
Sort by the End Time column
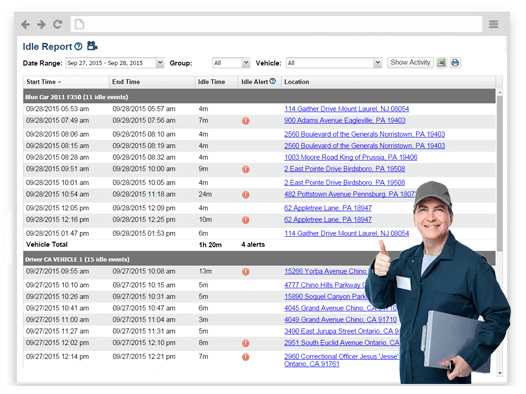(x=152, y=82)
